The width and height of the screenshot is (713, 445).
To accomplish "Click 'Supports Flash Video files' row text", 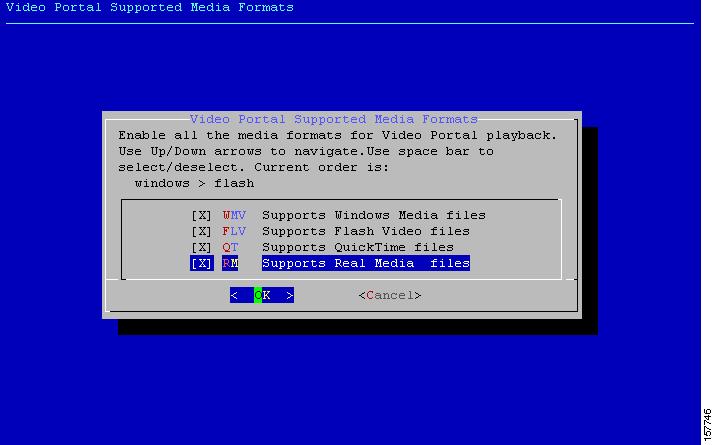I will pyautogui.click(x=366, y=231).
